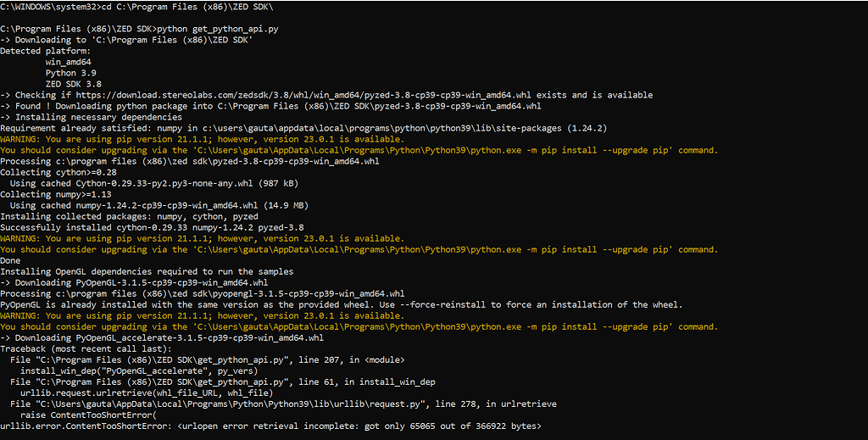Click the first yellow pip WARNING line
This screenshot has height=440, width=868.
pos(202,140)
